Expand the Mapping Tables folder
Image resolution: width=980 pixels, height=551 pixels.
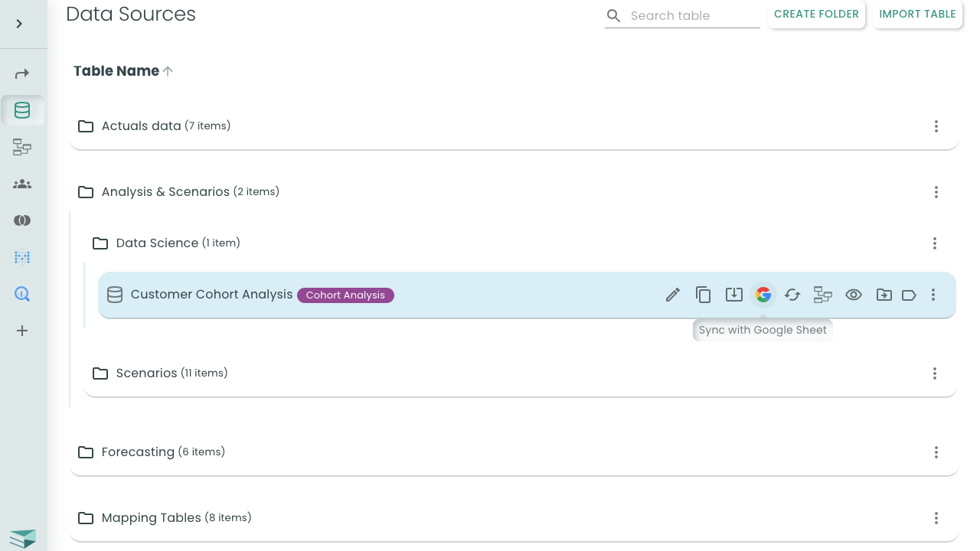513,518
